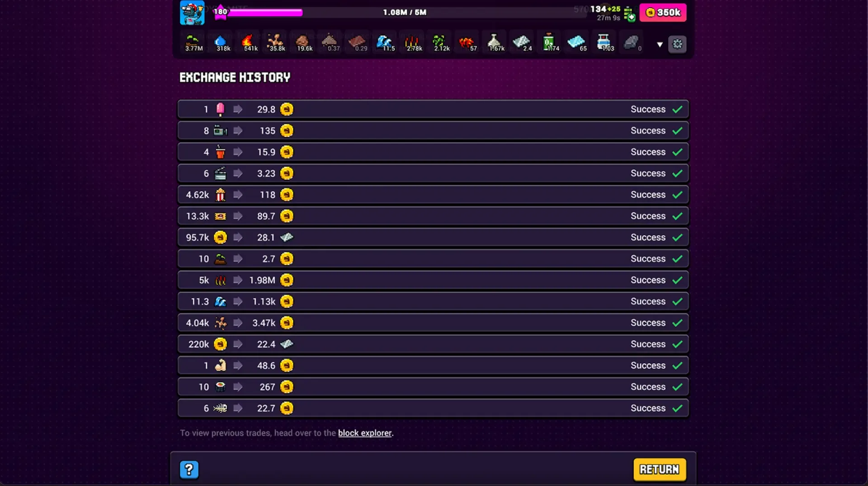
Task: Click the steel bars resource showing 2.4
Action: tap(522, 43)
